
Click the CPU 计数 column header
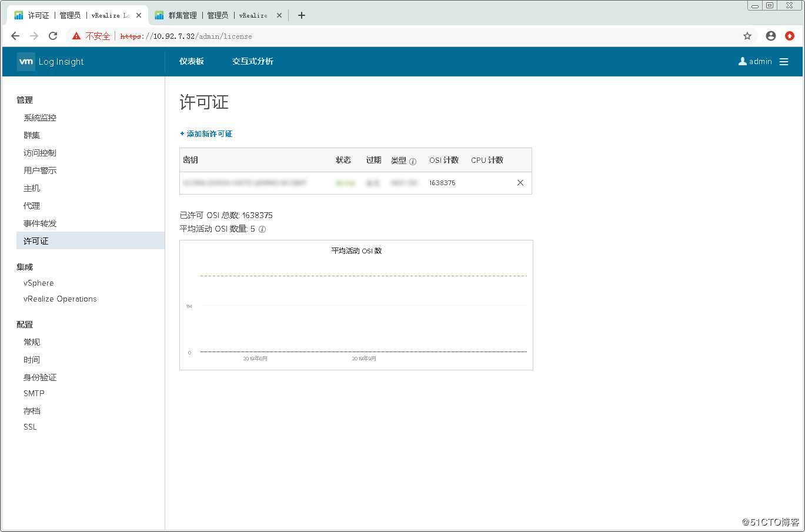coord(487,160)
